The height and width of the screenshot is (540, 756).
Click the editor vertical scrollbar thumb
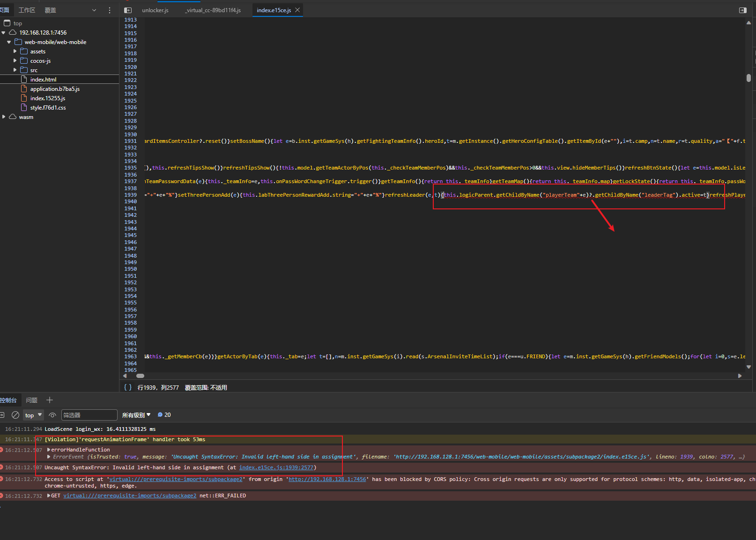pos(749,78)
